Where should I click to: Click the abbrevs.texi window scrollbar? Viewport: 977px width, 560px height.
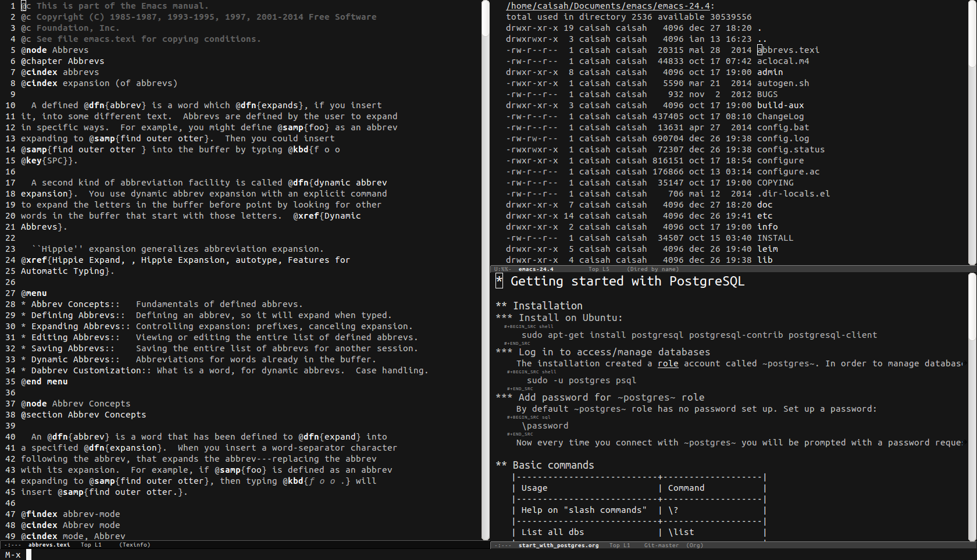point(486,270)
